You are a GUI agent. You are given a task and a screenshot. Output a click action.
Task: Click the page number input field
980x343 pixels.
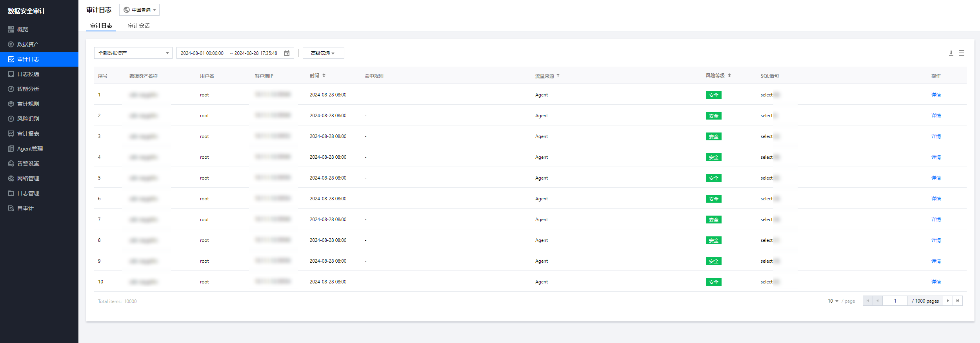pyautogui.click(x=895, y=301)
